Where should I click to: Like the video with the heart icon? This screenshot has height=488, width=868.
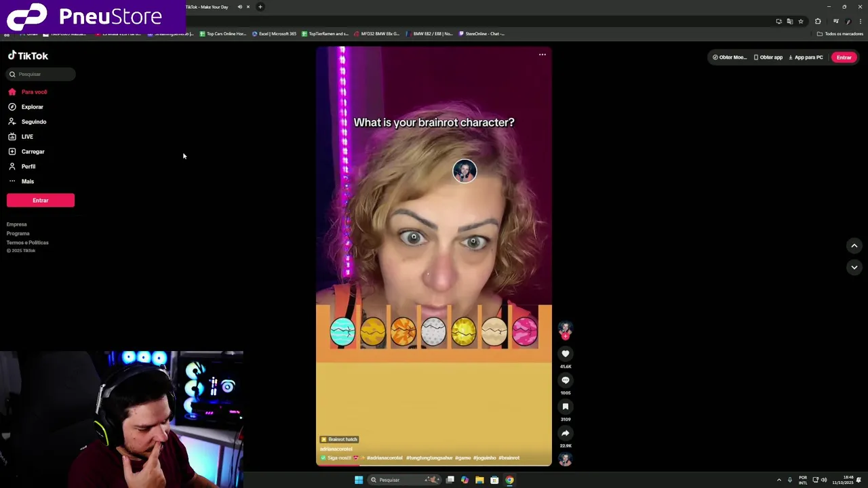coord(565,353)
